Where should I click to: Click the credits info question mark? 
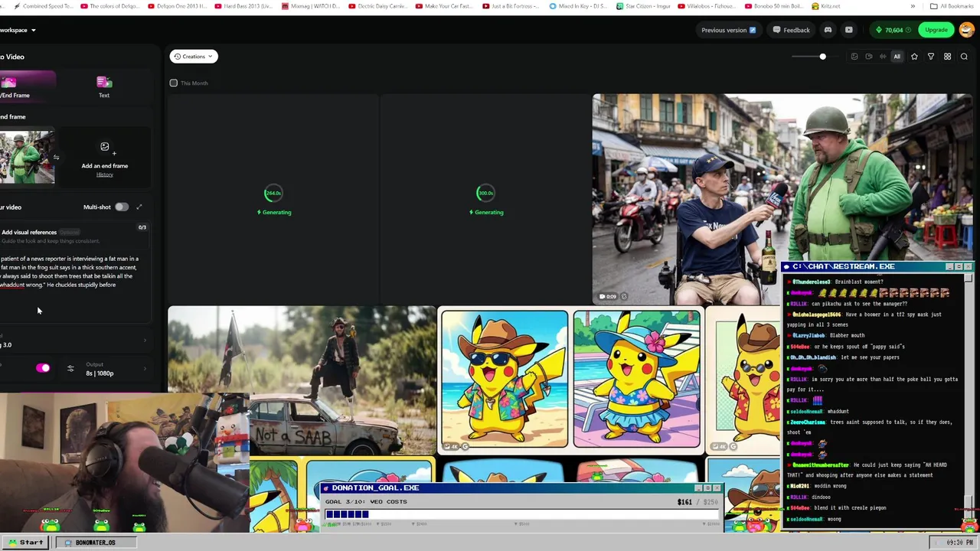(908, 30)
